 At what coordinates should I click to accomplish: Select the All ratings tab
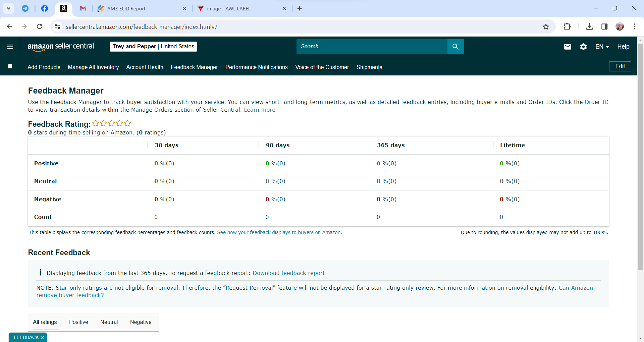[x=45, y=322]
